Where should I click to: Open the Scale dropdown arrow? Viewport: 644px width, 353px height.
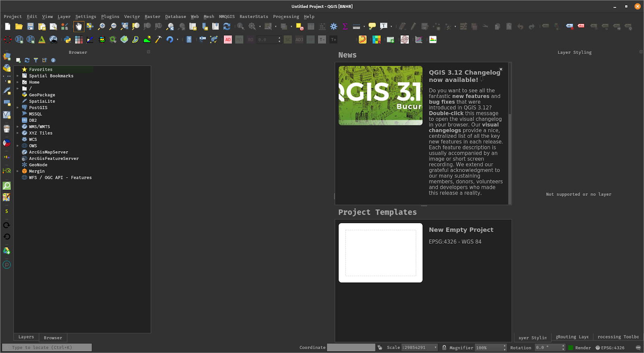435,348
